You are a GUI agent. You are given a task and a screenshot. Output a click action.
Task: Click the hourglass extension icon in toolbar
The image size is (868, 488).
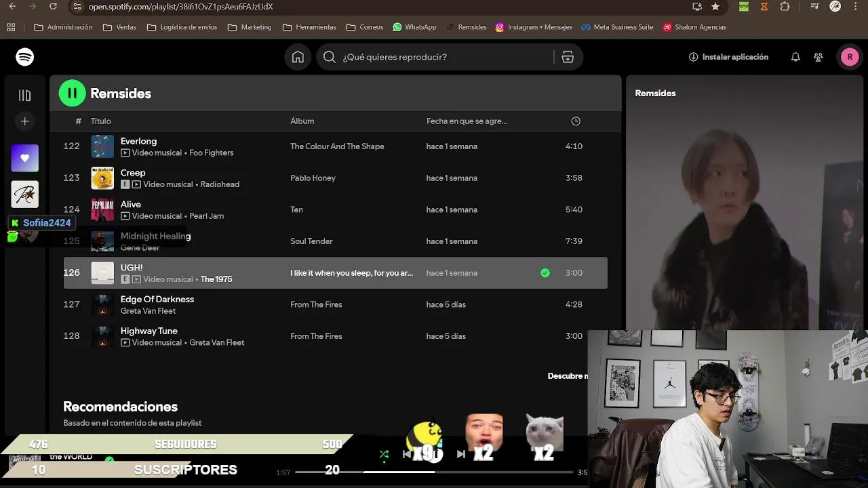(764, 6)
